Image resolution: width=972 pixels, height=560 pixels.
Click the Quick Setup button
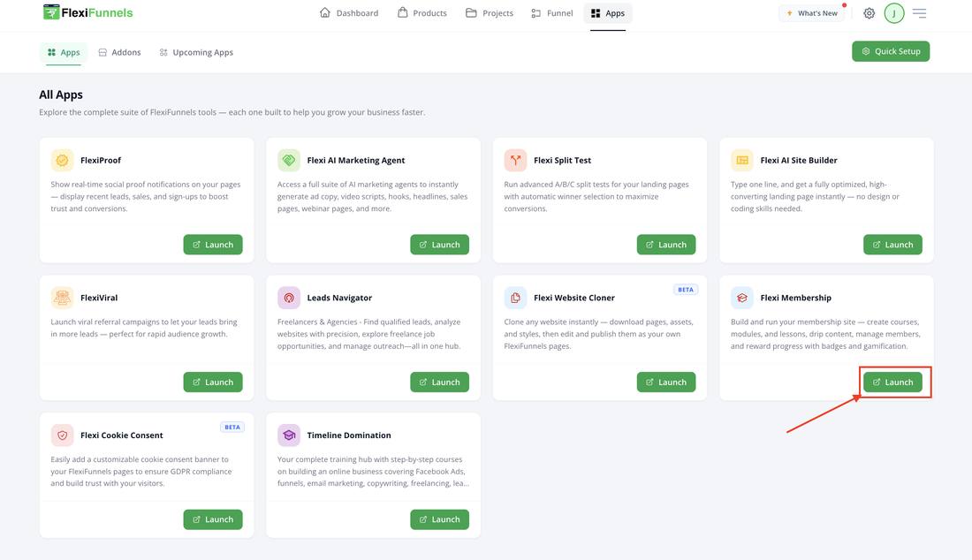891,51
